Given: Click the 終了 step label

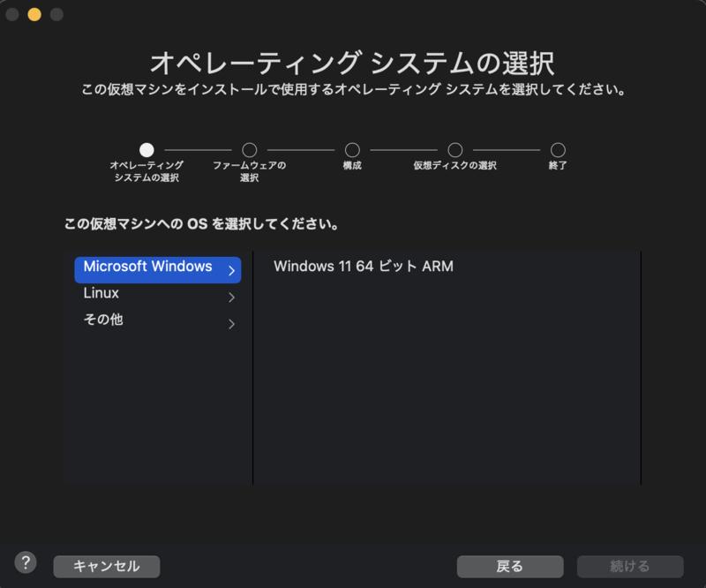Looking at the screenshot, I should pos(558,165).
